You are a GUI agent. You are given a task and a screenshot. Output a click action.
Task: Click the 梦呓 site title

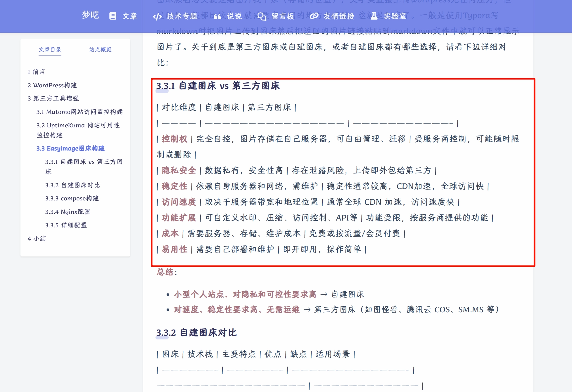click(90, 15)
